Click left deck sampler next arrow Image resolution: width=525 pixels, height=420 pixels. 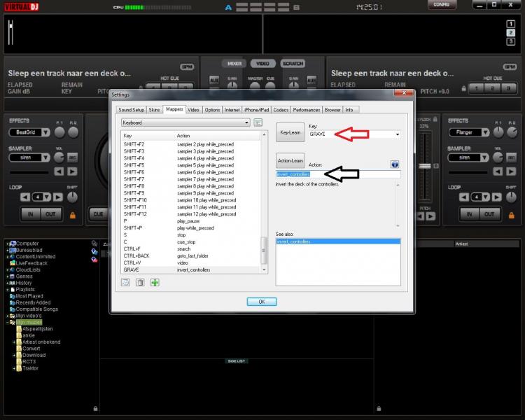pos(72,171)
